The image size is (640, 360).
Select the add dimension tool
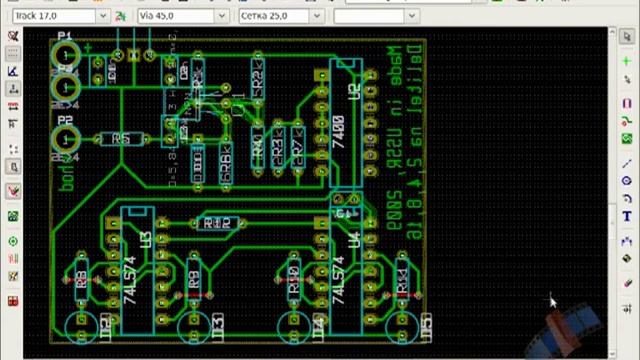pos(627,241)
